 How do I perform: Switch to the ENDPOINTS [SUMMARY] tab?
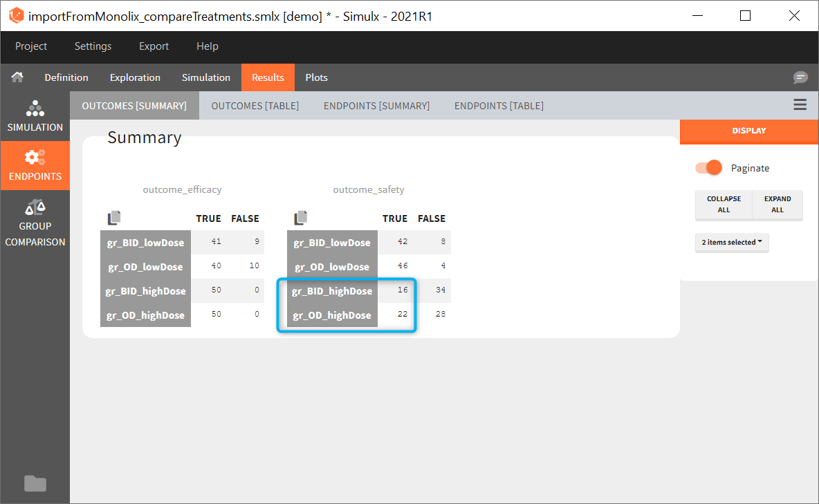pyautogui.click(x=376, y=105)
